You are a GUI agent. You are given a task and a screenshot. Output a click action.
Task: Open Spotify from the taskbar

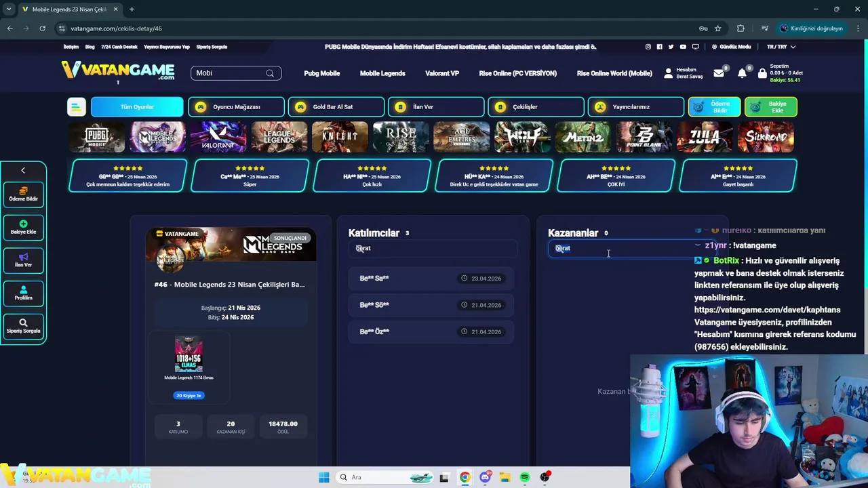point(525,477)
